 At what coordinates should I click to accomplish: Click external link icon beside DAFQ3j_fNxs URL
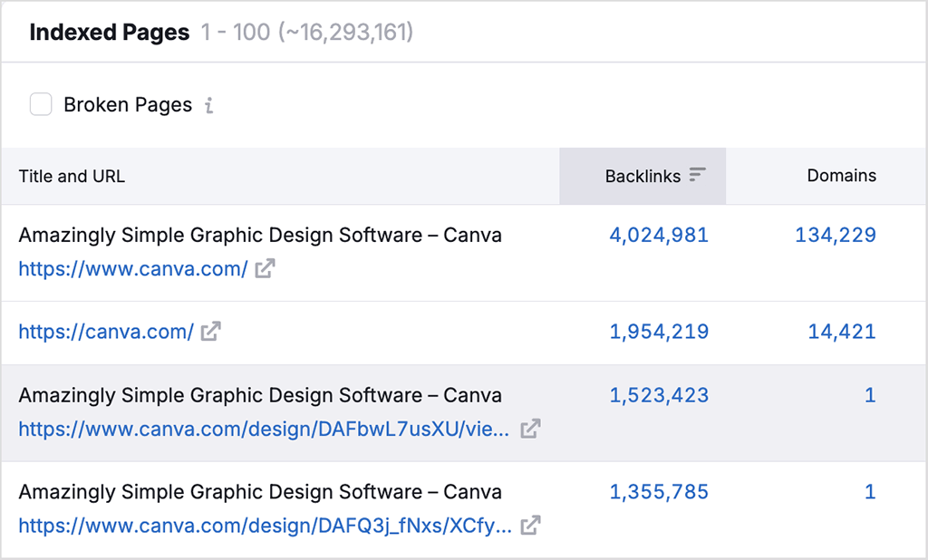point(530,525)
